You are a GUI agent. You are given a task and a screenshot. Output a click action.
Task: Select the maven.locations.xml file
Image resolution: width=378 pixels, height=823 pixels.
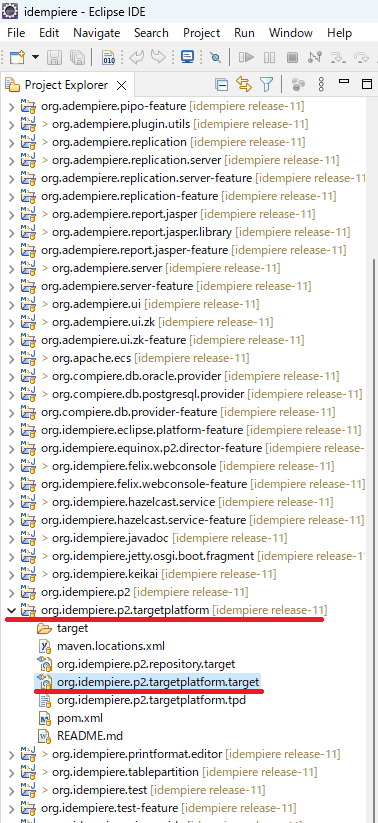[111, 646]
